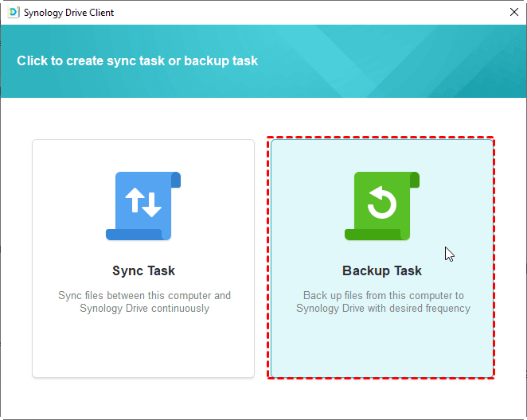The height and width of the screenshot is (420, 527).
Task: Click the white circular restore arrow
Action: 381,204
